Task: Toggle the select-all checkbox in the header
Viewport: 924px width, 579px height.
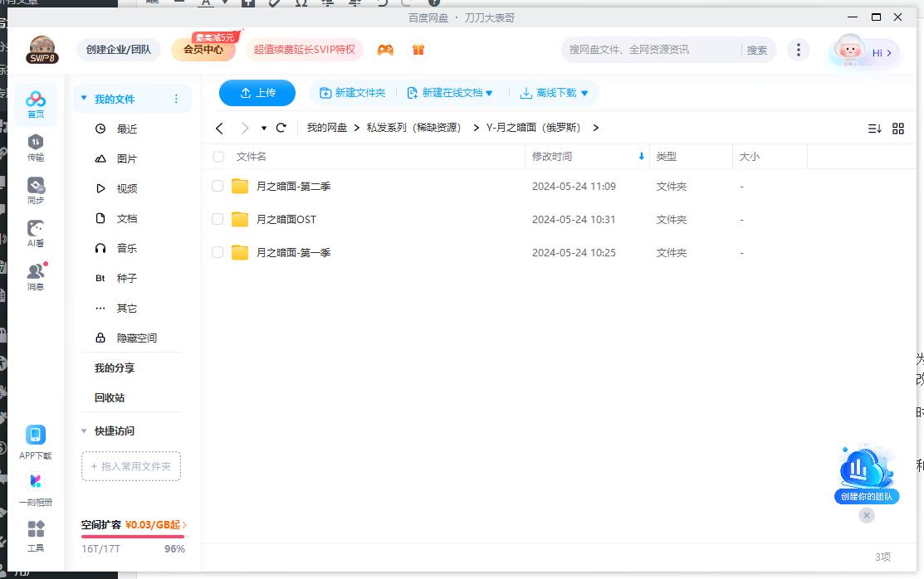Action: point(217,156)
